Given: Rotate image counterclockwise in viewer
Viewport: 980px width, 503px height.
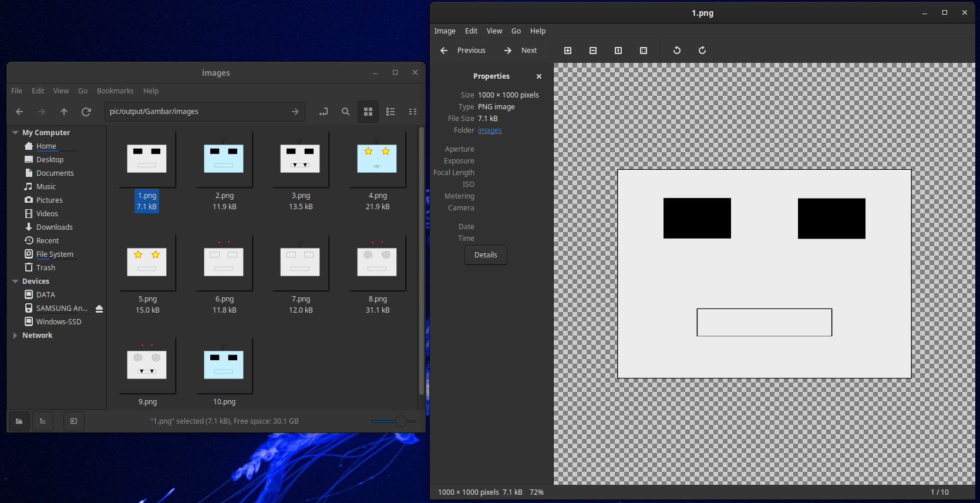Looking at the screenshot, I should click(x=677, y=51).
